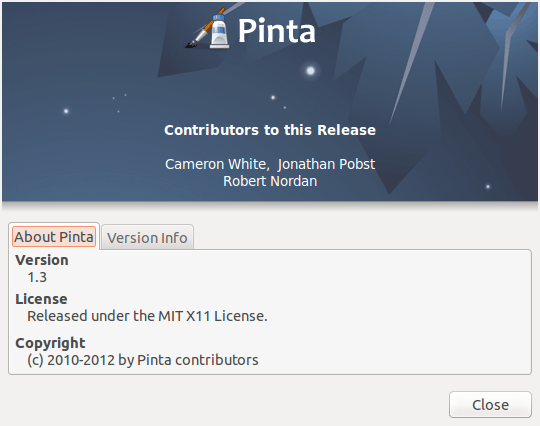Screen dimensions: 540x426
Task: Click the white paint bottle in logo
Action: pos(219,32)
